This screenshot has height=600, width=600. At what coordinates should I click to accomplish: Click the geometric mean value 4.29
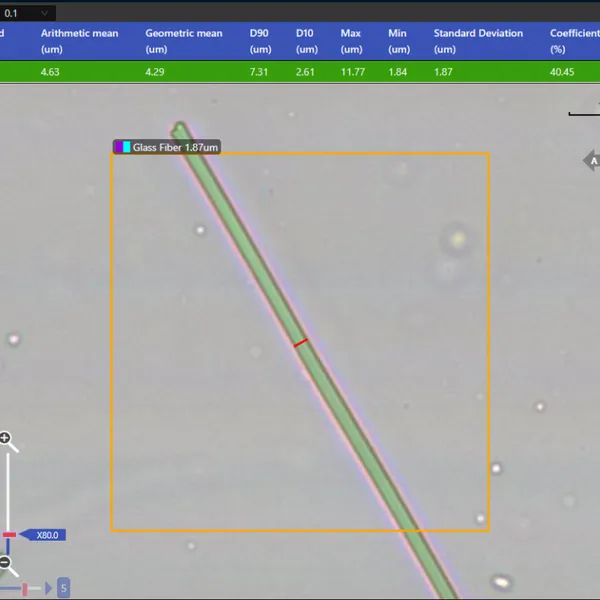[x=155, y=72]
